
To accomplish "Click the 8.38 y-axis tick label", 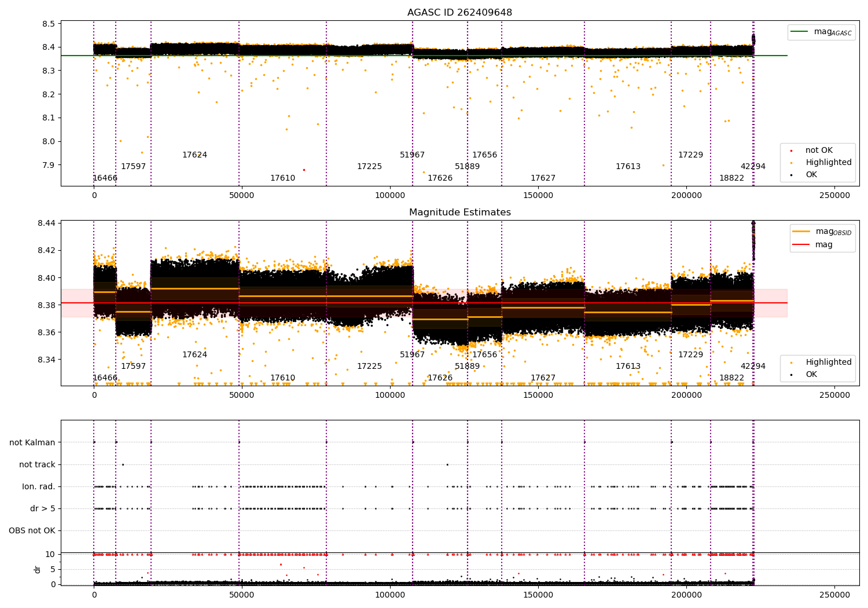I will (46, 305).
